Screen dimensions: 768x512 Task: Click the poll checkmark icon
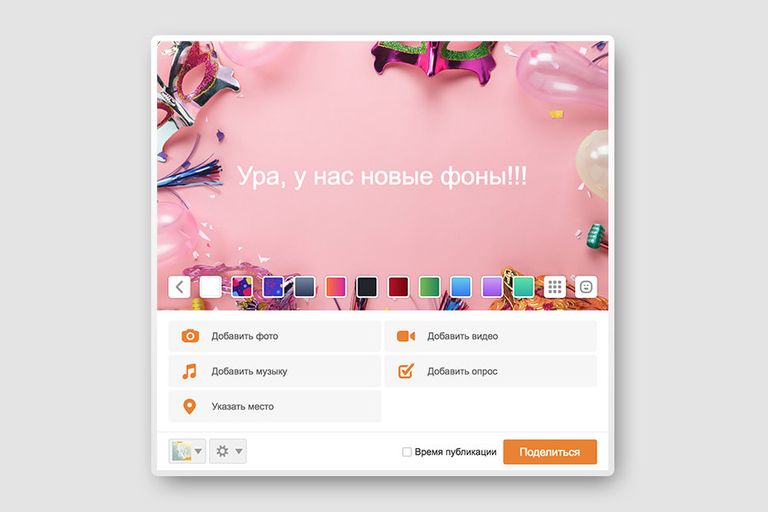(406, 371)
